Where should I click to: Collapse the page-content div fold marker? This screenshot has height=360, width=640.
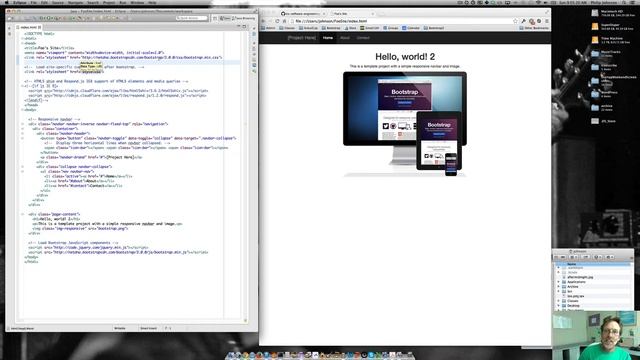tap(22, 214)
